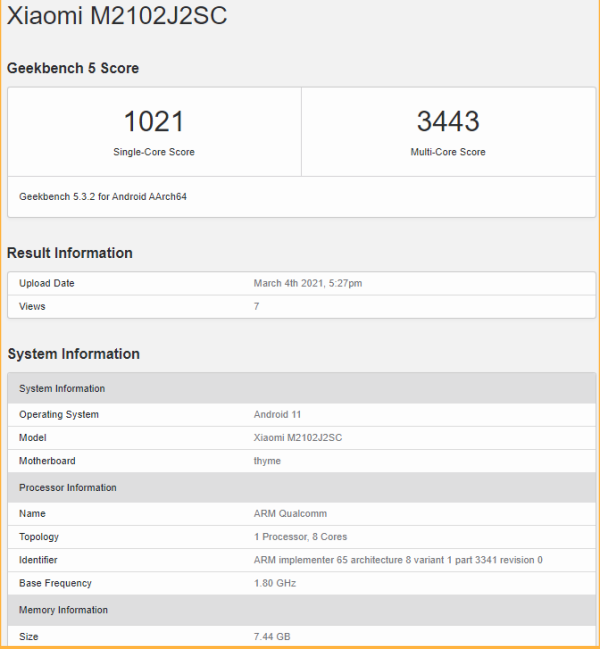Screen dimensions: 600x649
Task: Click the large System Information section heading
Action: 74,354
